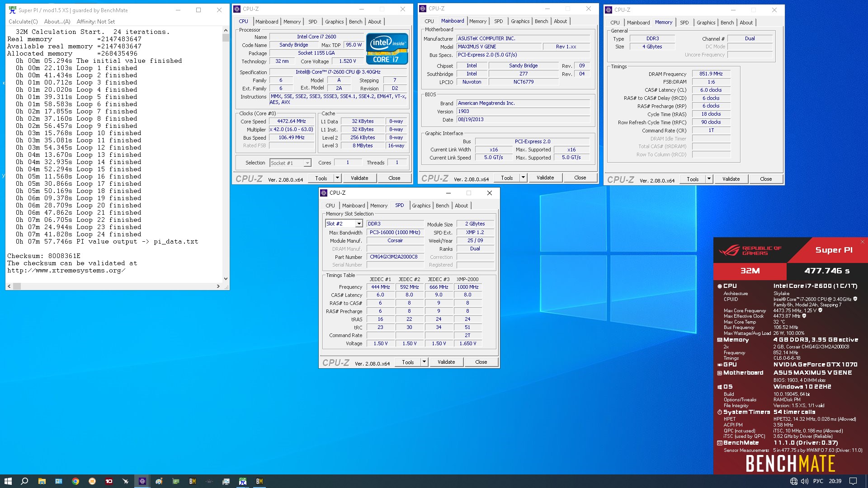Open the Calculate menu in Super PI
This screenshot has width=868, height=488.
[23, 21]
